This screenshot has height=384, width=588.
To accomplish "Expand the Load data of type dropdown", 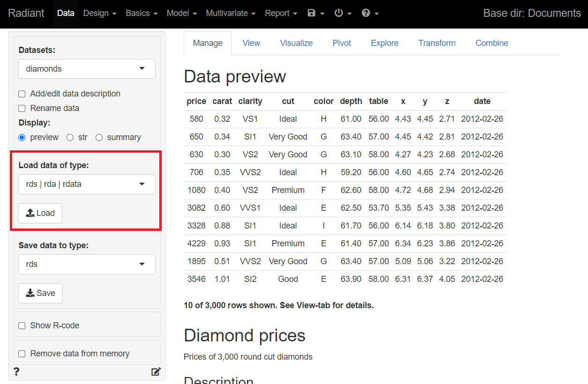I will pyautogui.click(x=87, y=184).
